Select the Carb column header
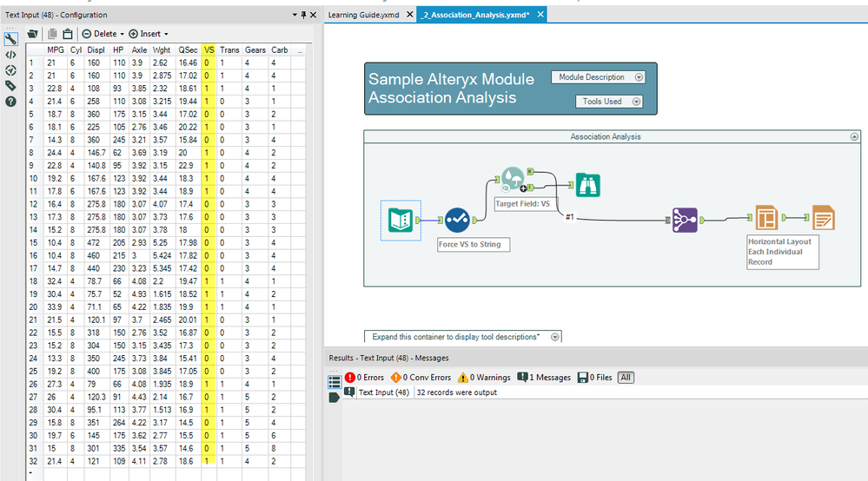The height and width of the screenshot is (481, 868). (280, 50)
